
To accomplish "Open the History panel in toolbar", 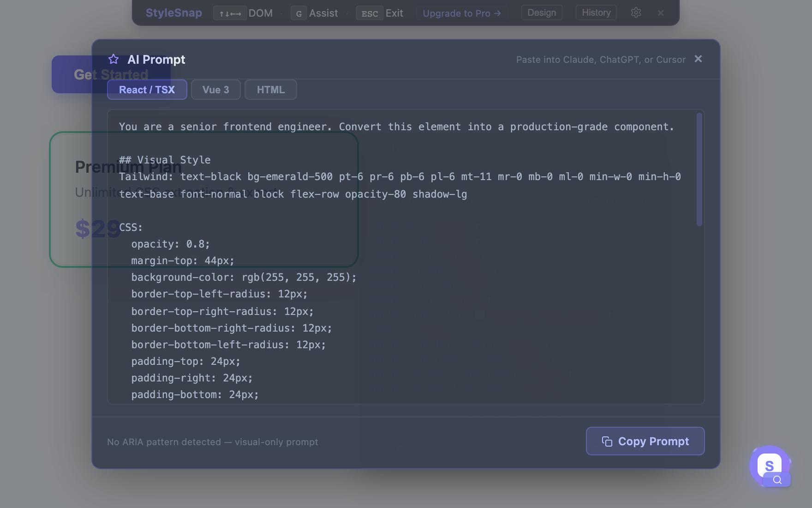I will (x=596, y=12).
